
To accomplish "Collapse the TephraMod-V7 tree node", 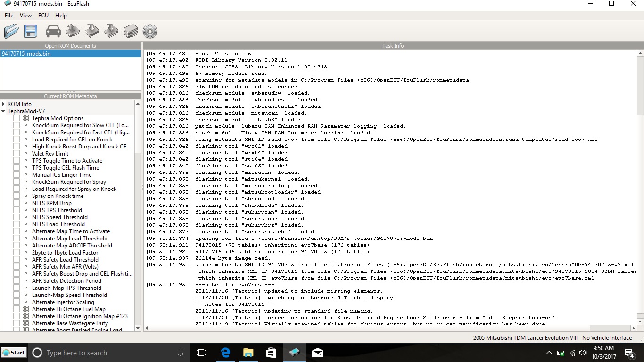I will [3, 111].
